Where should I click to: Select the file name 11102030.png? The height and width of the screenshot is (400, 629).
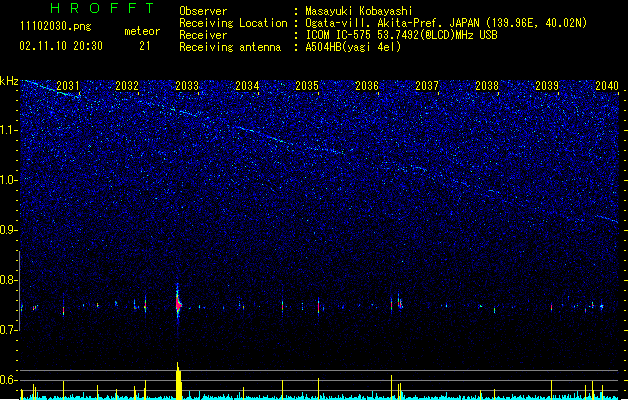pos(55,26)
